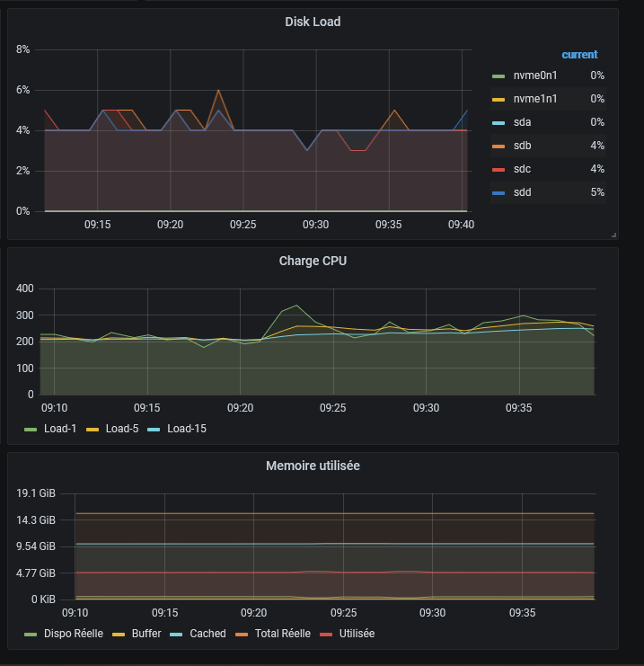Click the 09:25 time label in Disk Load
Screen dimensions: 644x666
(243, 225)
